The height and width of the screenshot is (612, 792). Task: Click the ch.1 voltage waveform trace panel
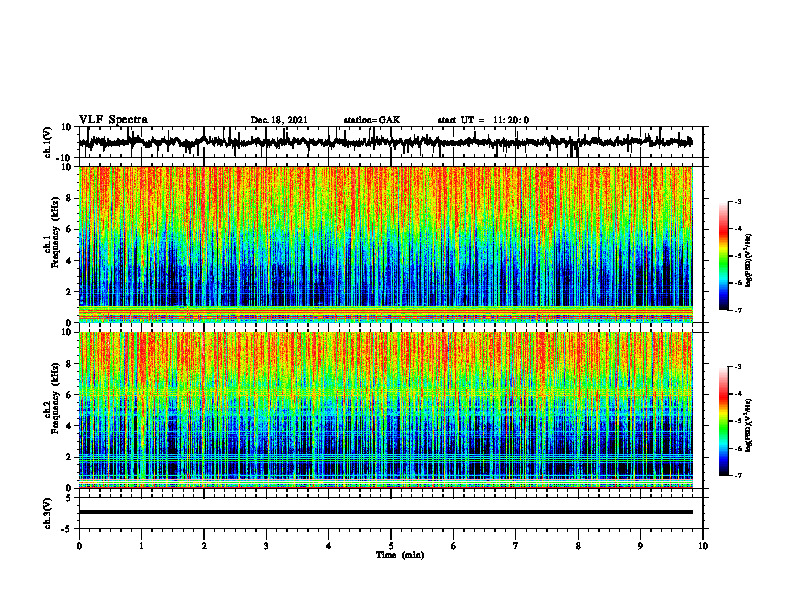click(391, 142)
